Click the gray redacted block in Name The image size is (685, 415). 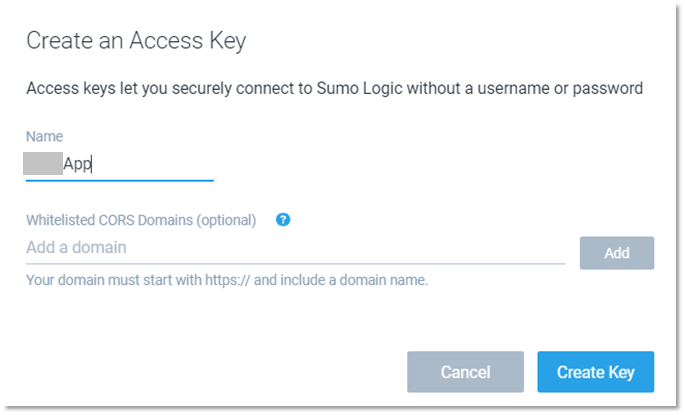(43, 163)
